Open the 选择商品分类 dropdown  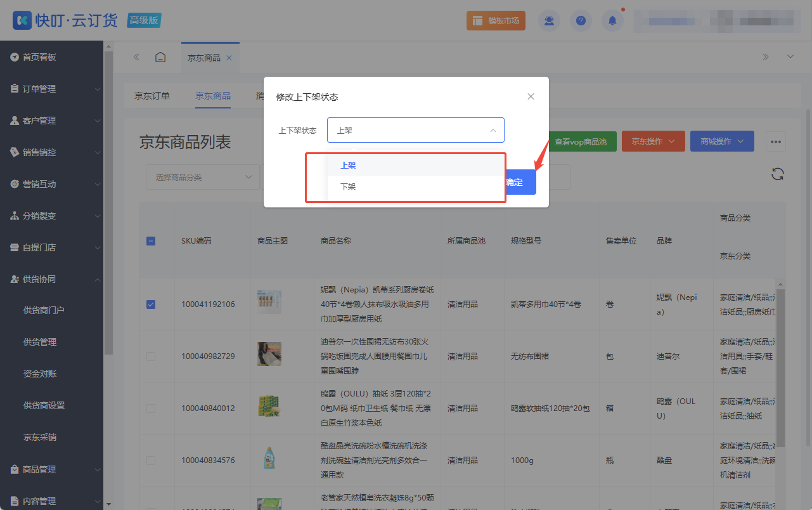pos(203,177)
